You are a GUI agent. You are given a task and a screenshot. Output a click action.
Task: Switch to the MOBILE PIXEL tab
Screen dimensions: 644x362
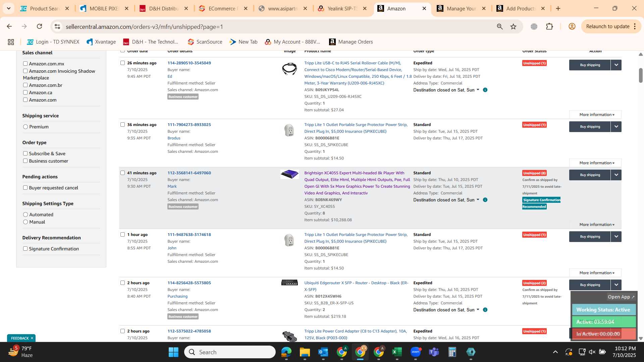point(104,8)
